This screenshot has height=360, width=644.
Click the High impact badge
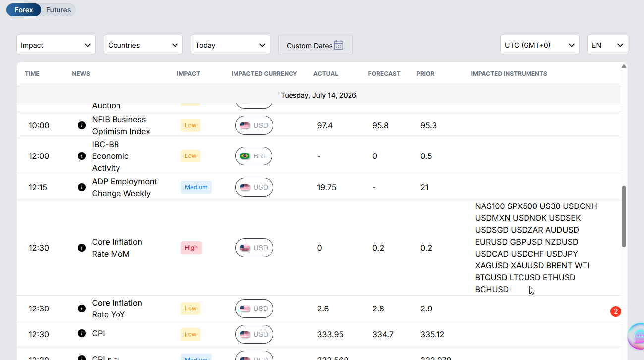(191, 248)
